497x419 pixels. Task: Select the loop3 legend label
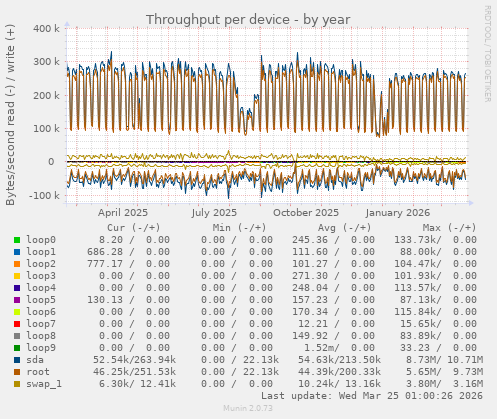point(41,276)
